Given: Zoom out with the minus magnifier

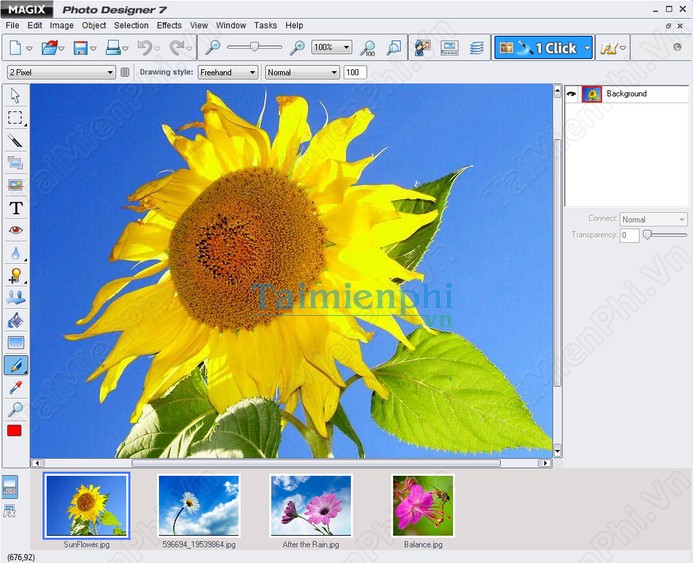Looking at the screenshot, I should pyautogui.click(x=213, y=47).
